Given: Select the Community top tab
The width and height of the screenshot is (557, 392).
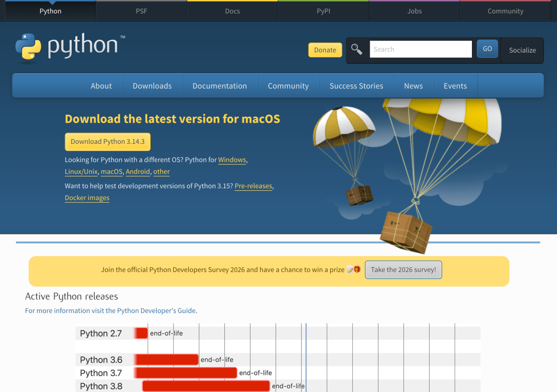Looking at the screenshot, I should pyautogui.click(x=505, y=11).
